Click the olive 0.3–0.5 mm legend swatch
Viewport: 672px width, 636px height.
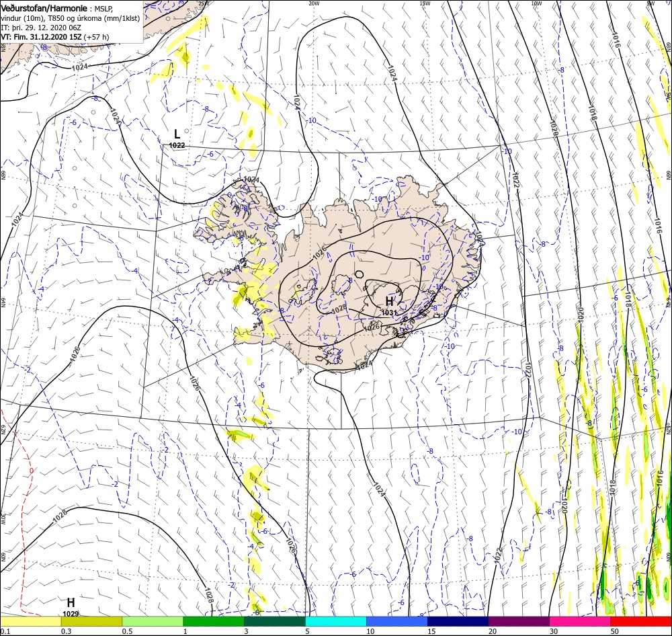coord(91,621)
